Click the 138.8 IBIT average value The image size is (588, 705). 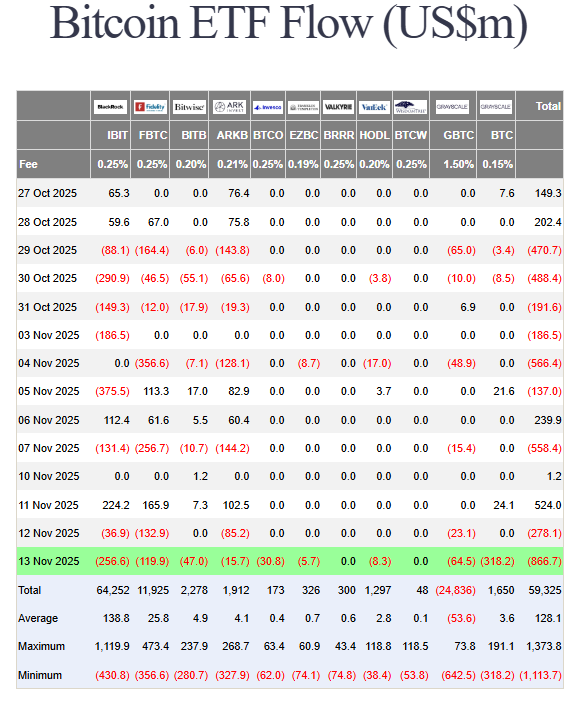click(116, 619)
